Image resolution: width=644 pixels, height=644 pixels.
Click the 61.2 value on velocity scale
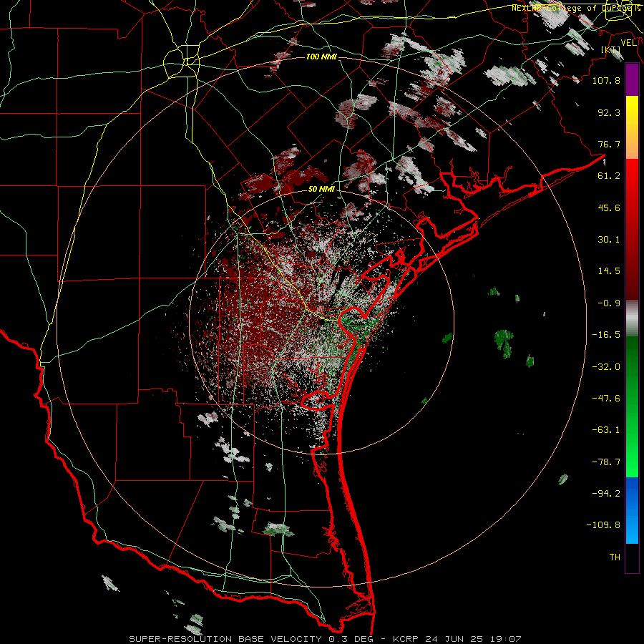click(609, 176)
